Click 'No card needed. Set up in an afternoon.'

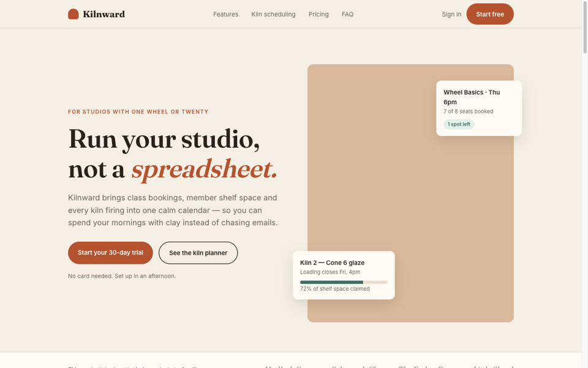(122, 276)
